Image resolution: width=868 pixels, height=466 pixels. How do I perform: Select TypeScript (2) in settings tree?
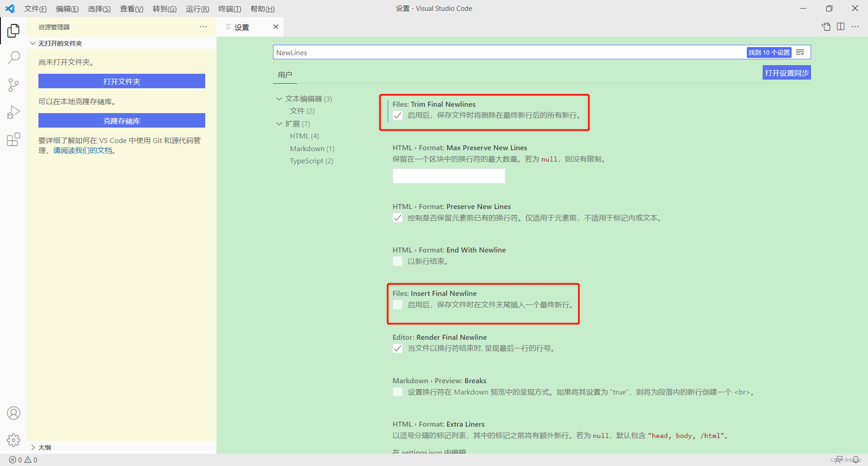(311, 161)
